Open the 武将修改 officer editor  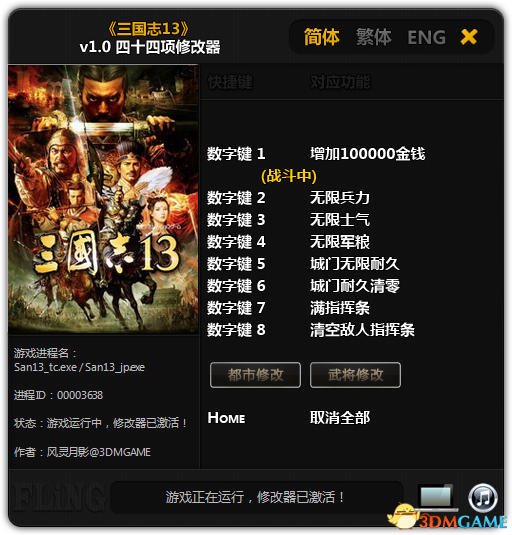click(355, 375)
